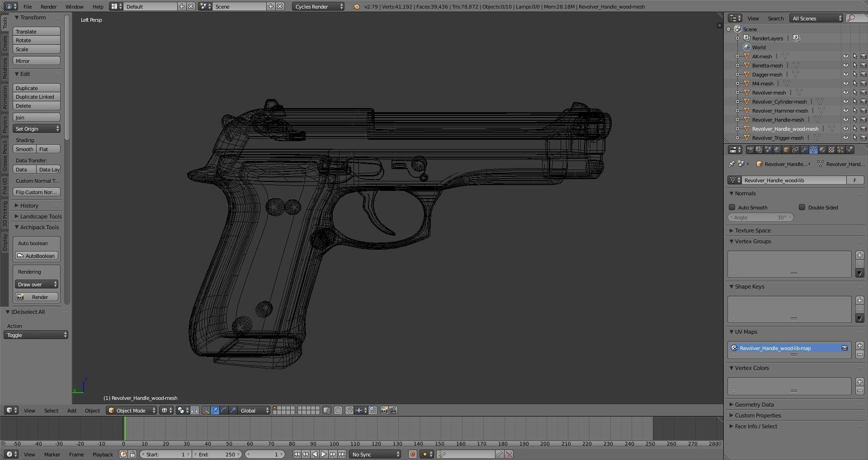Toggle renderability of the M4-mesh row
868x460 pixels.
[863, 84]
